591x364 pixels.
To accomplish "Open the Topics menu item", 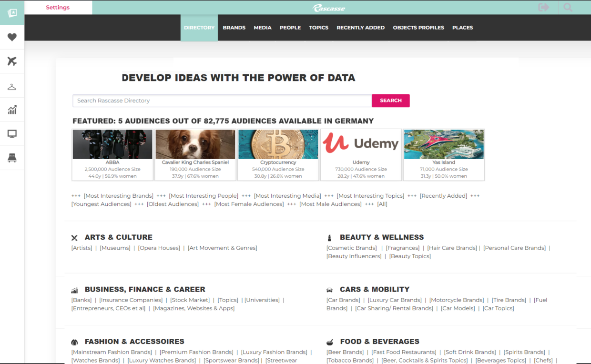I will pyautogui.click(x=318, y=28).
